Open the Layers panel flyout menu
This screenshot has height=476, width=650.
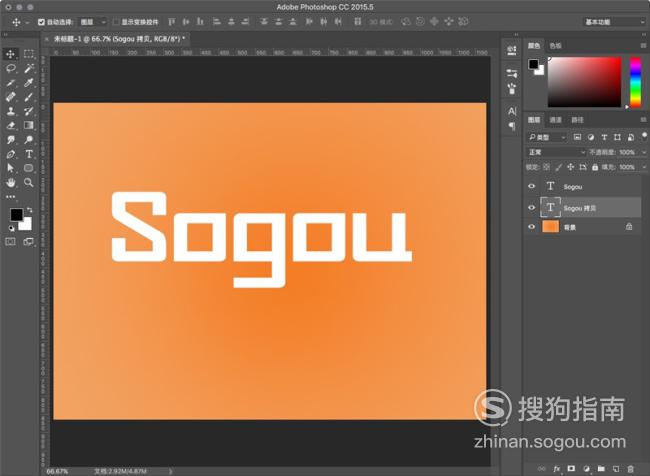pos(643,120)
